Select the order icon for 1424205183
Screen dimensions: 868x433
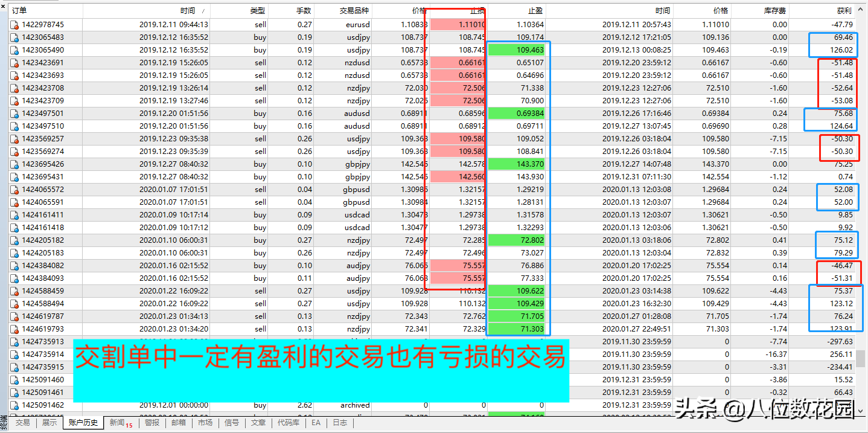15,253
